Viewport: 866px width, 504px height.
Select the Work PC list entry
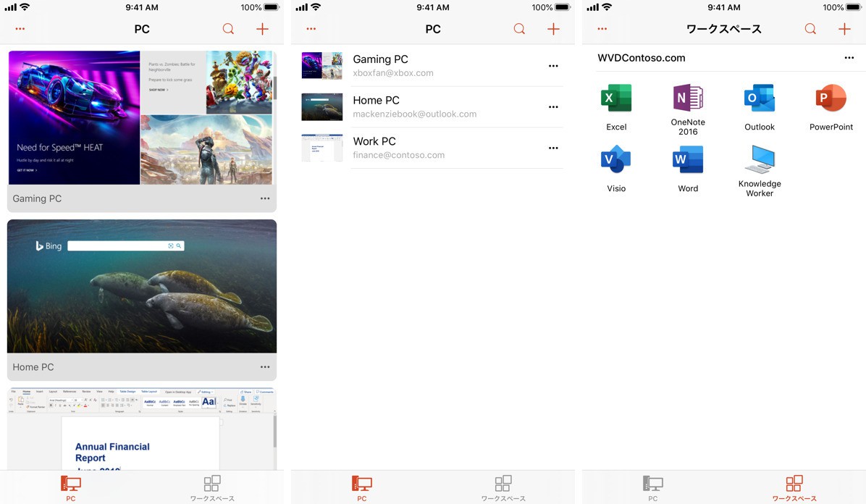[x=374, y=141]
